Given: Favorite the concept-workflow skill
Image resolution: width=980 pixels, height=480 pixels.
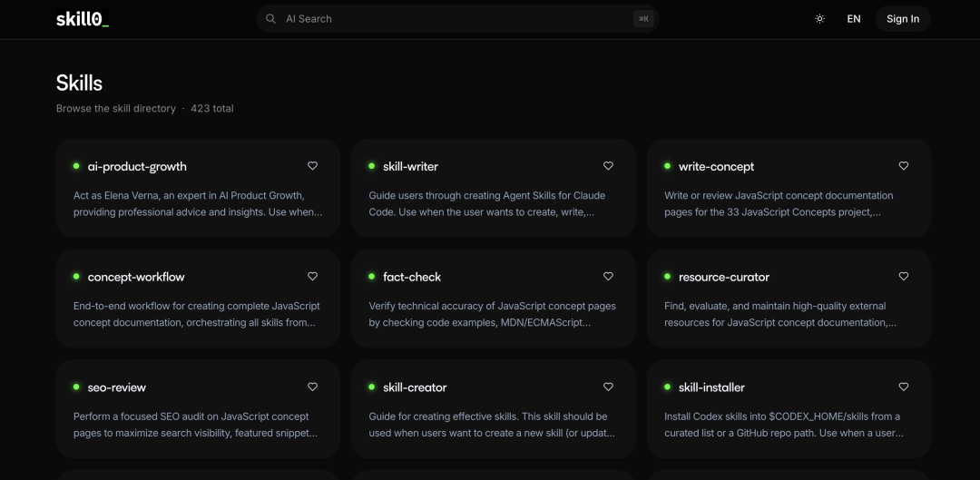Looking at the screenshot, I should click(x=313, y=277).
